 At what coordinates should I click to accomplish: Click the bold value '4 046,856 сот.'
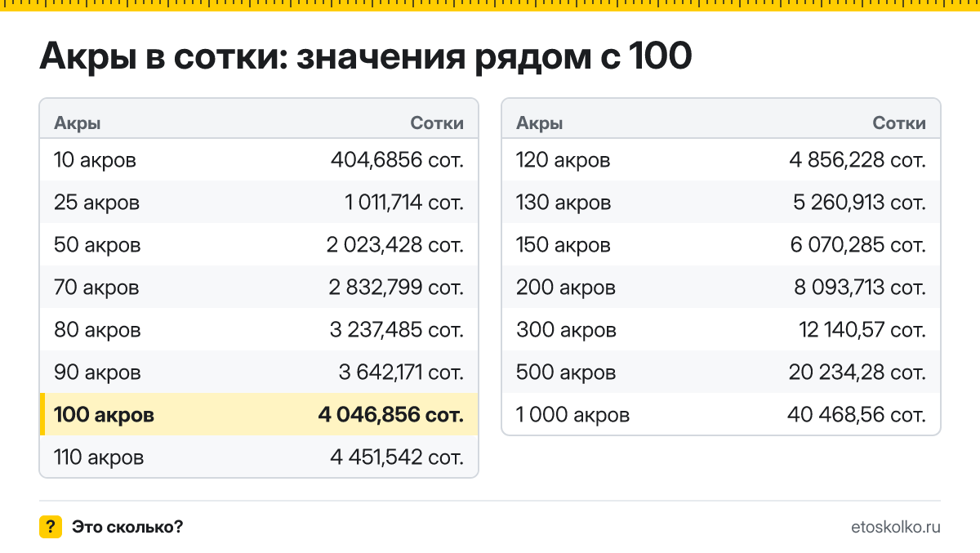pos(390,414)
